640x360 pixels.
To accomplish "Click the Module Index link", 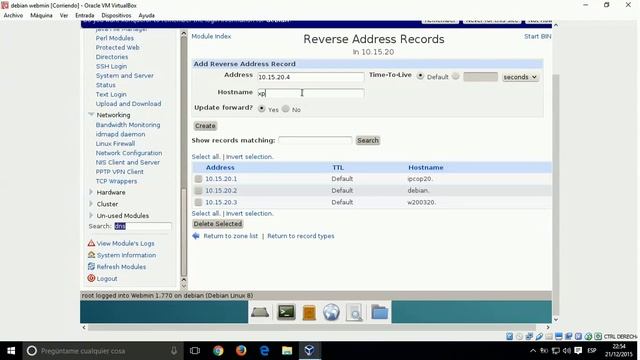I will 211,36.
